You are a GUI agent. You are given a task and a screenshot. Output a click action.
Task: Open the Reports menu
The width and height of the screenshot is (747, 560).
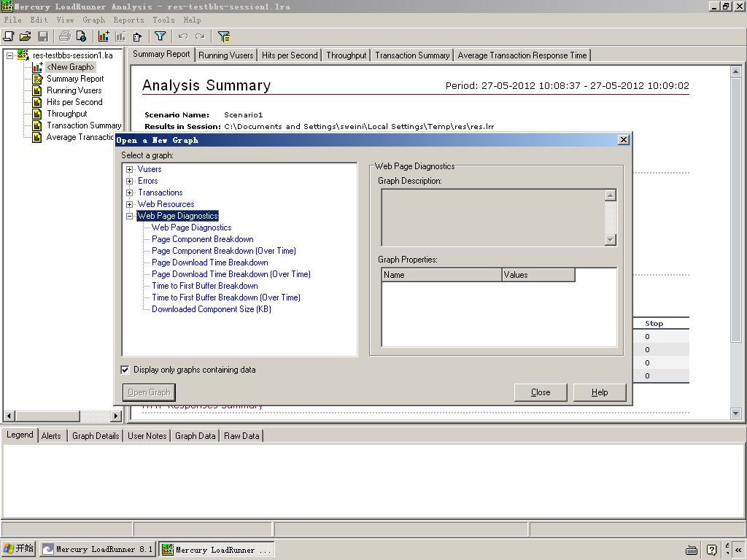128,20
